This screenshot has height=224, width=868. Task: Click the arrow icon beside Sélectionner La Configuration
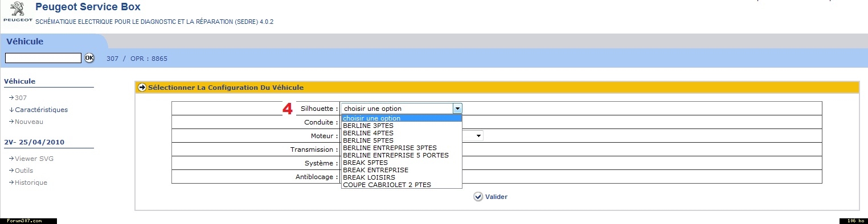142,88
